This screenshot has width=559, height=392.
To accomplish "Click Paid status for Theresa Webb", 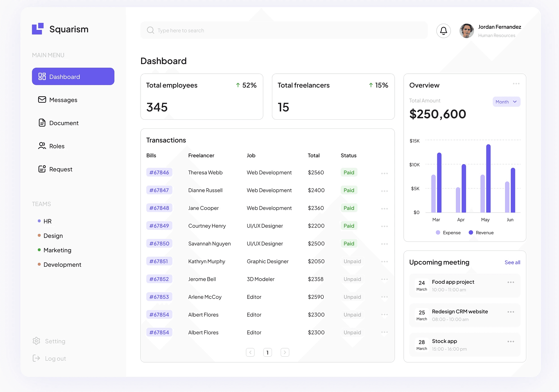I will point(349,172).
